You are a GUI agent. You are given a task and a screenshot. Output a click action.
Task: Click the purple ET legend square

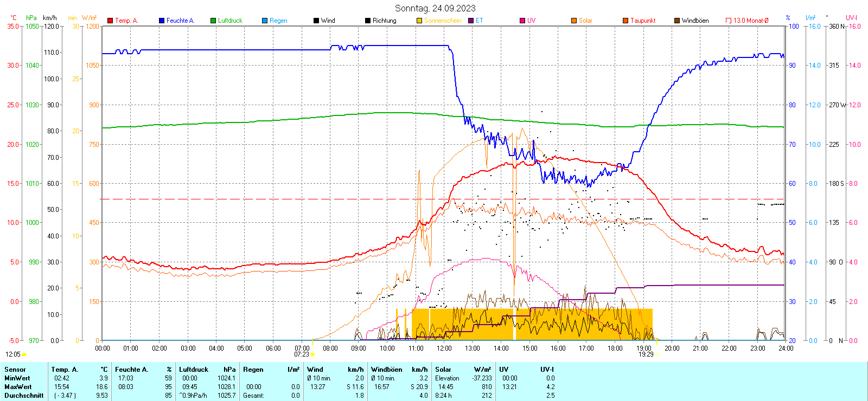tap(471, 21)
